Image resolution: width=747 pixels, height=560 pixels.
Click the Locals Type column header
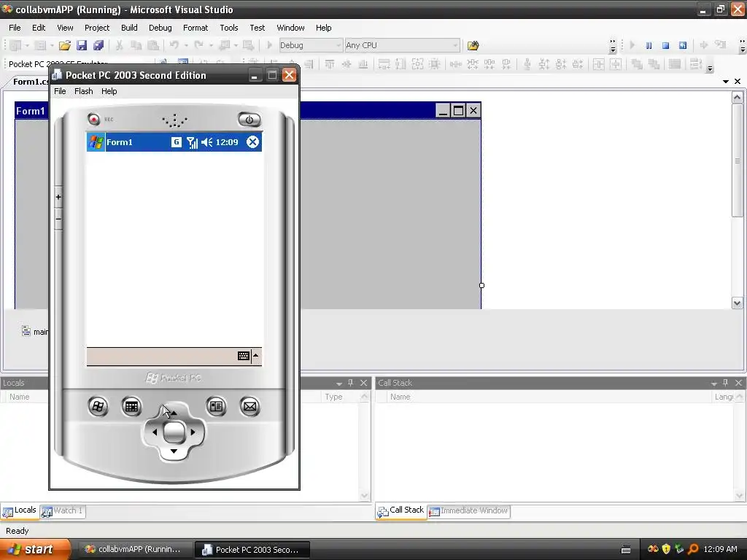(341, 397)
